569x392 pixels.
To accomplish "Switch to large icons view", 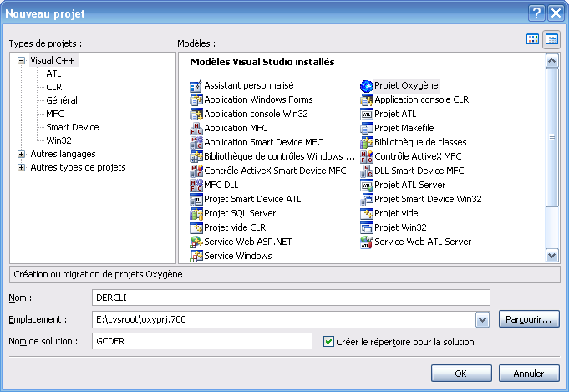I will [532, 38].
